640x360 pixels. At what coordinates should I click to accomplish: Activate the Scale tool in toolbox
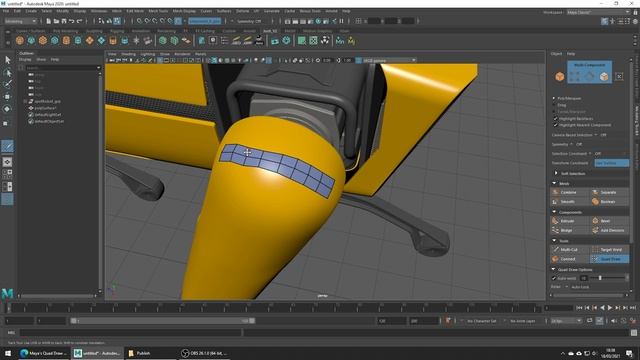6,123
